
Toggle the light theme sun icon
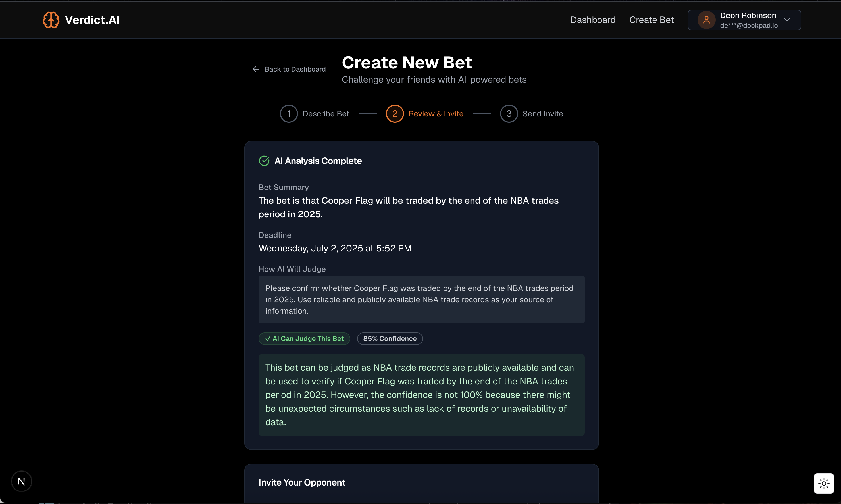tap(824, 483)
